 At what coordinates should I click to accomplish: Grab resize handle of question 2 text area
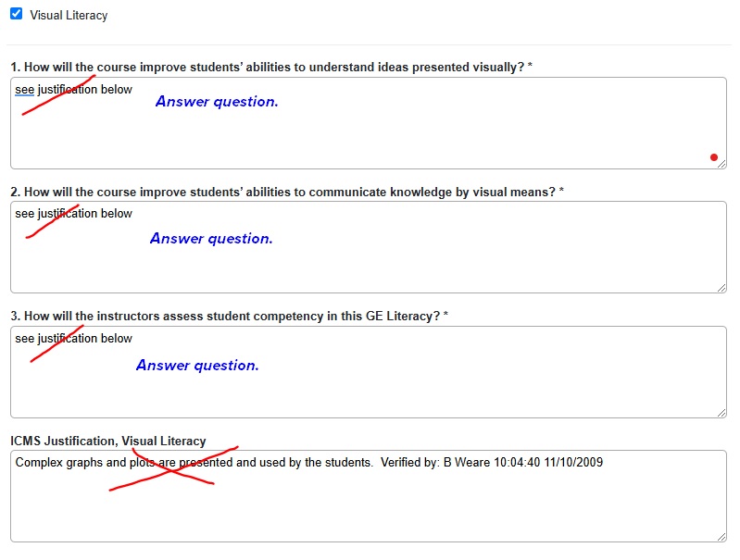(721, 288)
